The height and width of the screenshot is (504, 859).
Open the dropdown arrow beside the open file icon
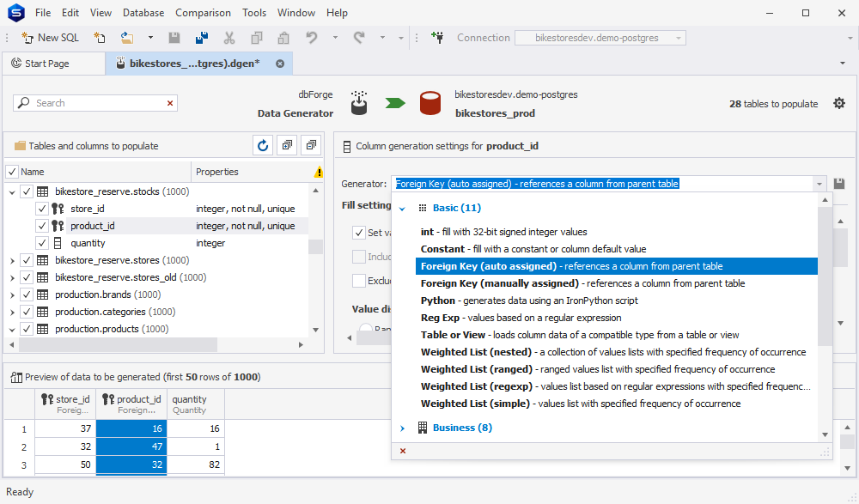(x=150, y=38)
